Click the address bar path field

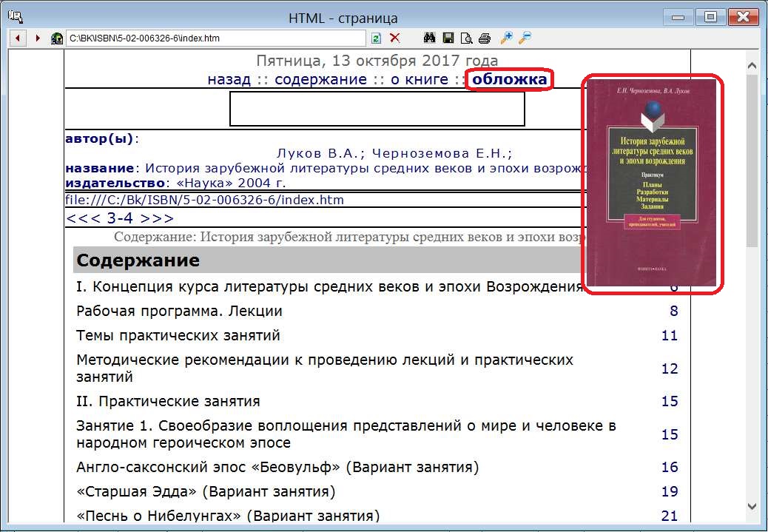point(215,38)
